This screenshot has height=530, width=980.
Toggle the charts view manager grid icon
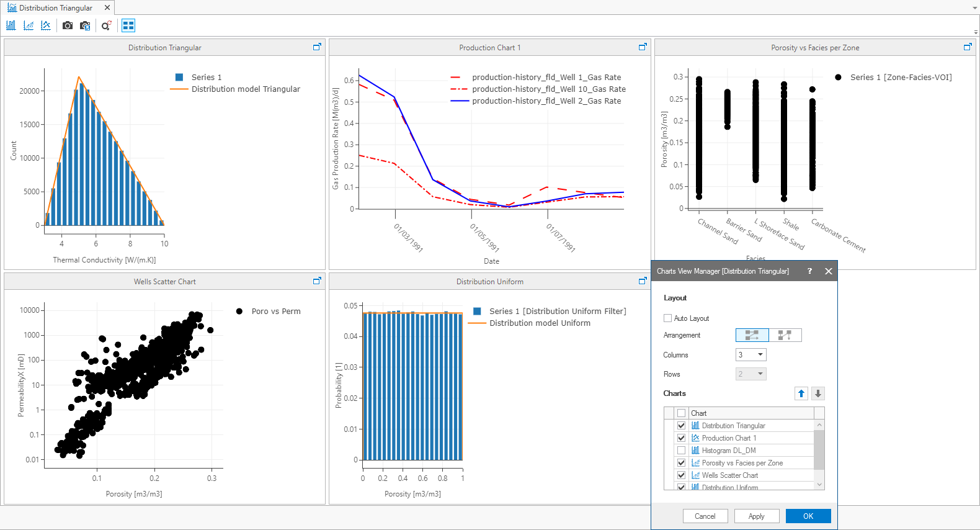(x=128, y=25)
